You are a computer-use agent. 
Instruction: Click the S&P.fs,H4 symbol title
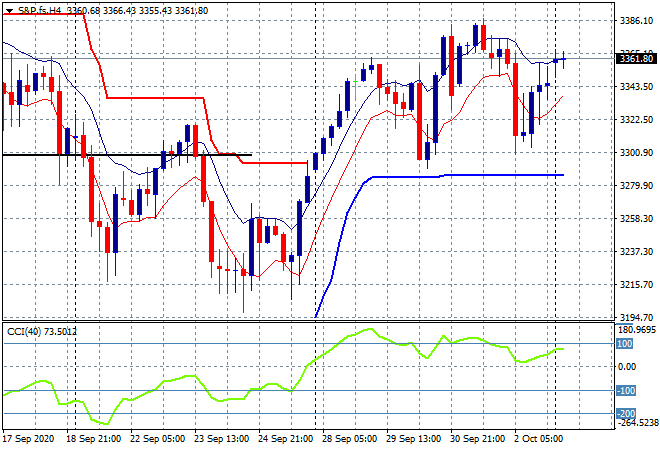[x=40, y=11]
